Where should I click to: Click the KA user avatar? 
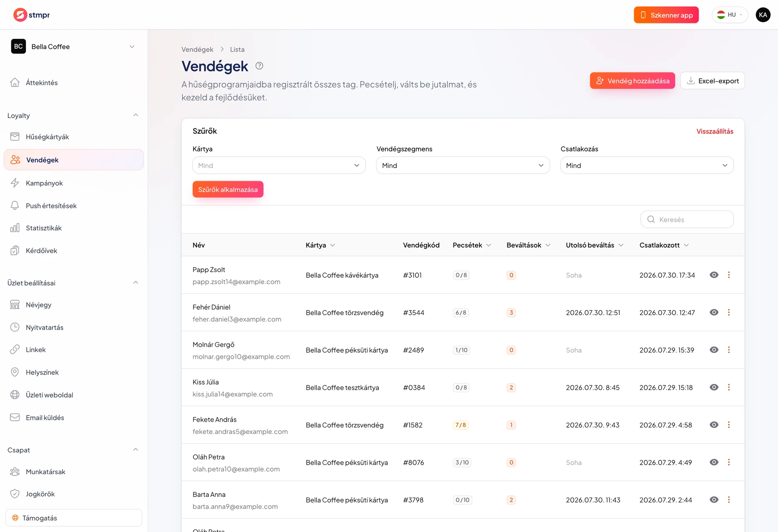[x=763, y=15]
